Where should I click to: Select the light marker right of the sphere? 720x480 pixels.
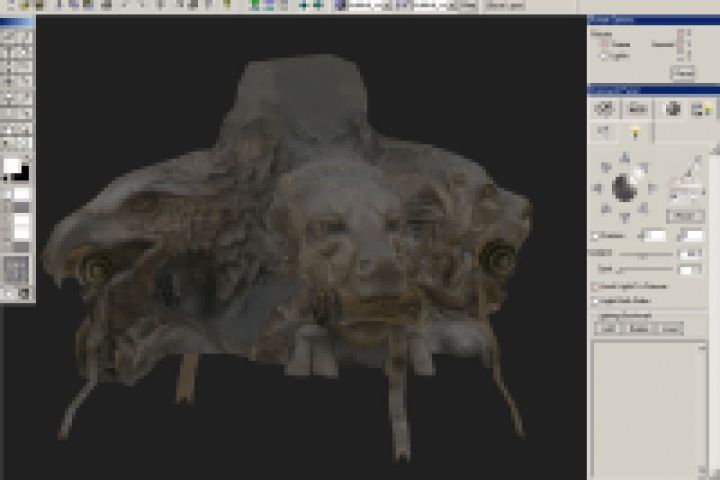(x=652, y=187)
